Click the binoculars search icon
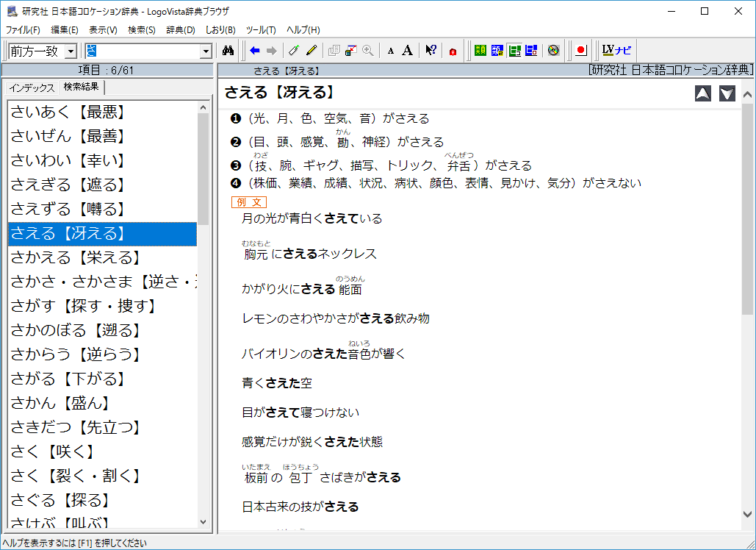This screenshot has height=550, width=756. click(x=228, y=50)
